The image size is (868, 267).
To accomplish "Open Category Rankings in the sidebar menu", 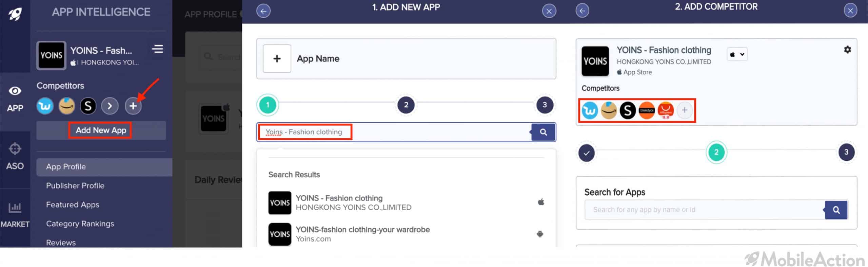I will 80,224.
